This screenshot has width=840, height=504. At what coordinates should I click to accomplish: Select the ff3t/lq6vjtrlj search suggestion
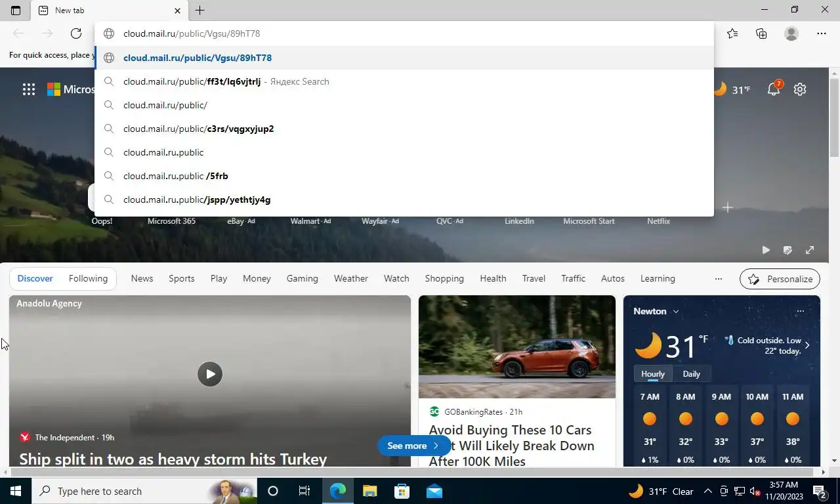404,81
